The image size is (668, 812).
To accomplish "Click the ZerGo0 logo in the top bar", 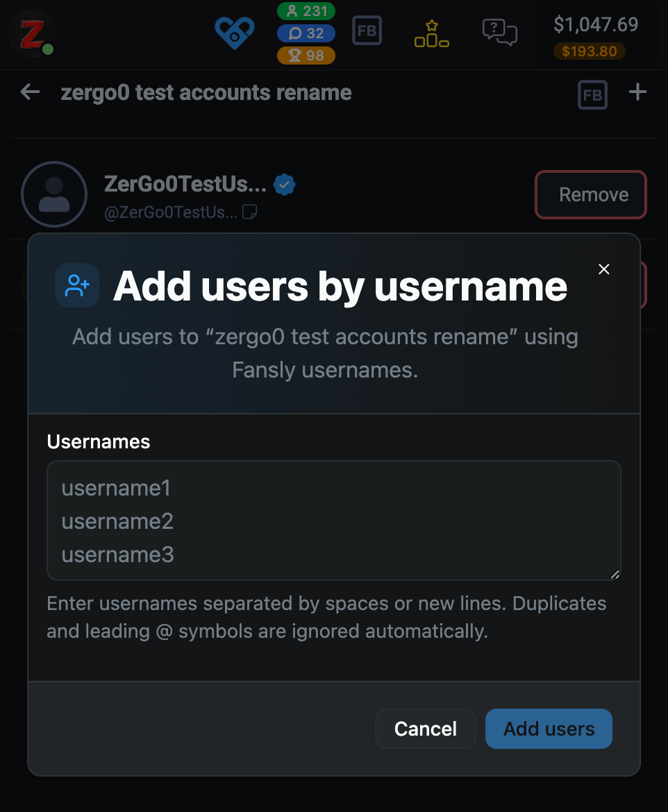I will click(x=32, y=32).
